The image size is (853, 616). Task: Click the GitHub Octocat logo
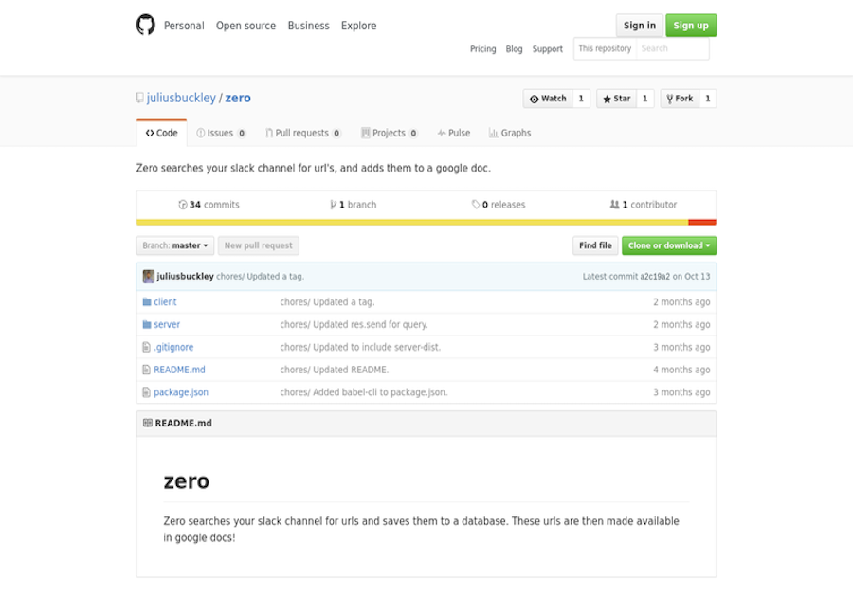[145, 25]
